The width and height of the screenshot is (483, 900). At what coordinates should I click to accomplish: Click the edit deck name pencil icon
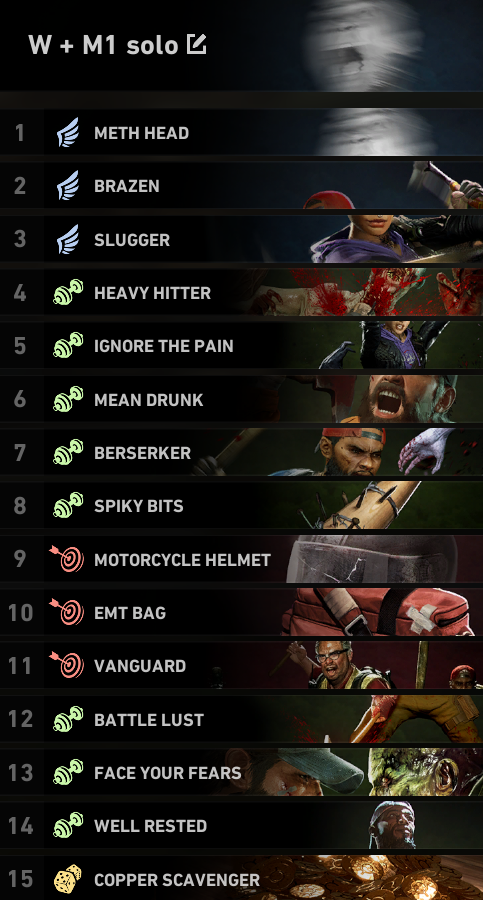[x=196, y=45]
